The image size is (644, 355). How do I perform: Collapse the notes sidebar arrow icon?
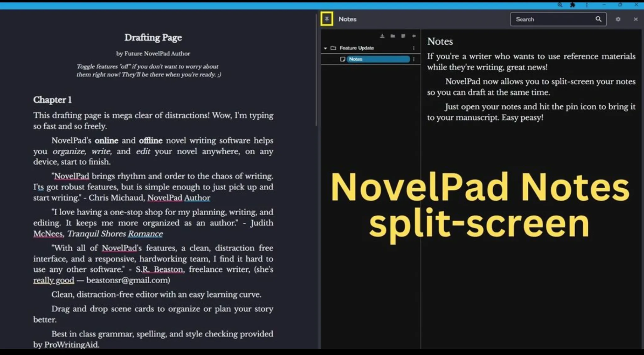[x=414, y=36]
